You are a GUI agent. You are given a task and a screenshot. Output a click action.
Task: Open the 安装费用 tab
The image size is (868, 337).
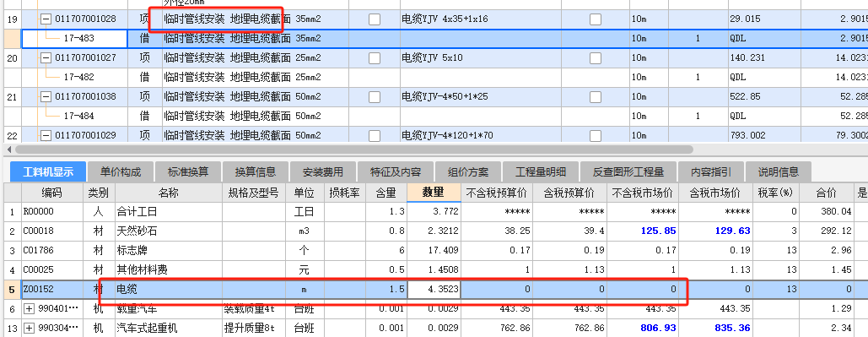[323, 171]
